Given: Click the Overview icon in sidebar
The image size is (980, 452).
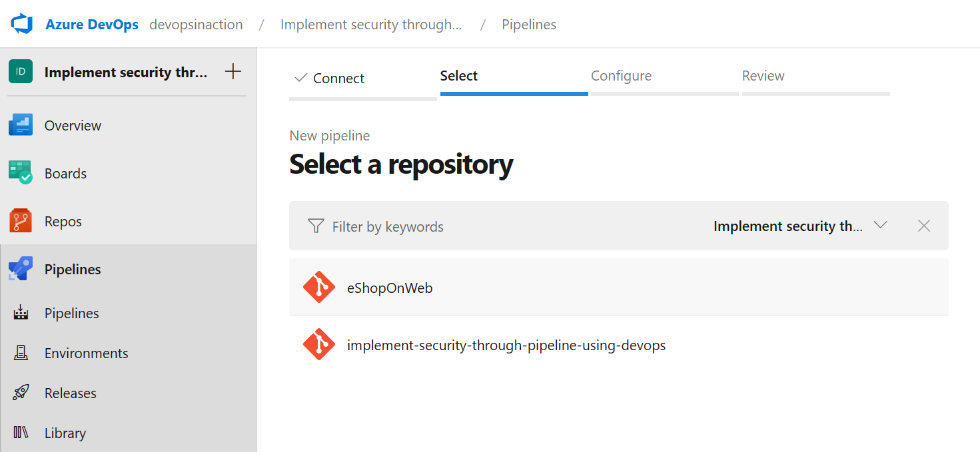Looking at the screenshot, I should tap(21, 125).
